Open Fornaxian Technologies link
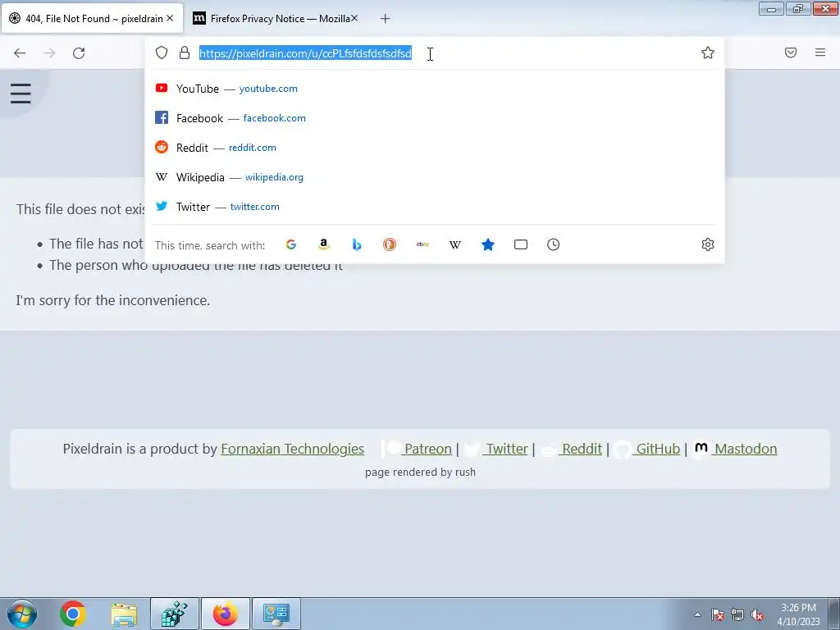 (293, 449)
